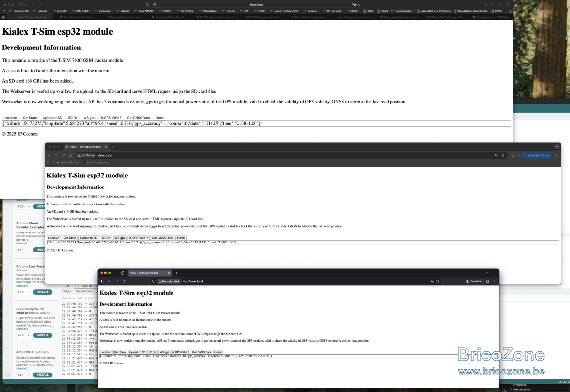Click the WS gps button in the Chrome page
Viewport: 570px width, 392px height.
(x=120, y=238)
